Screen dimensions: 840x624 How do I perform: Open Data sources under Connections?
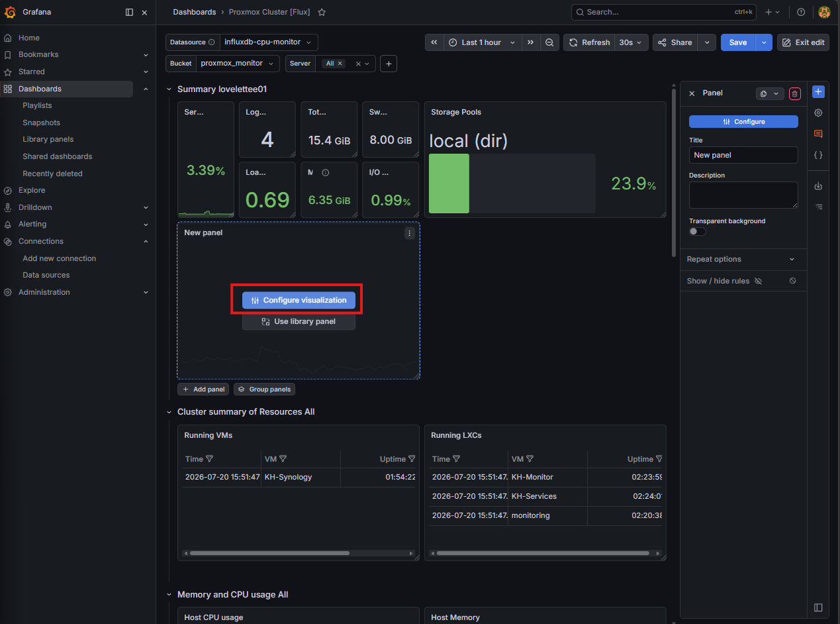(46, 275)
